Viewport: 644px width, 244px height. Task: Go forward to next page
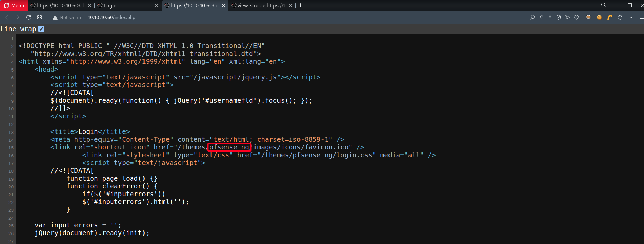(x=18, y=17)
